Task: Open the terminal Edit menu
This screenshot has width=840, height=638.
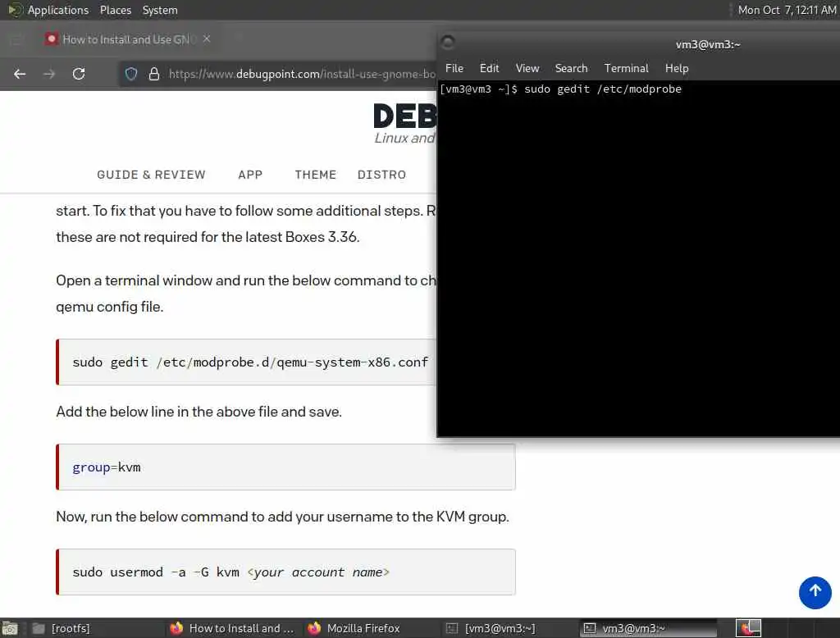Action: point(489,68)
